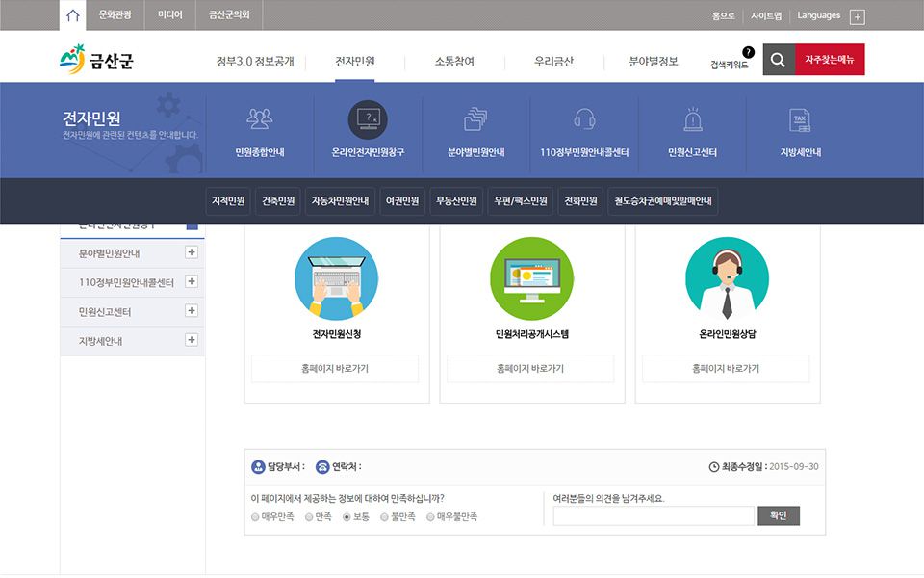Viewport: 924px width, 578px height.
Task: Click the 110정부민원안내콜센터 headset icon
Action: point(583,118)
